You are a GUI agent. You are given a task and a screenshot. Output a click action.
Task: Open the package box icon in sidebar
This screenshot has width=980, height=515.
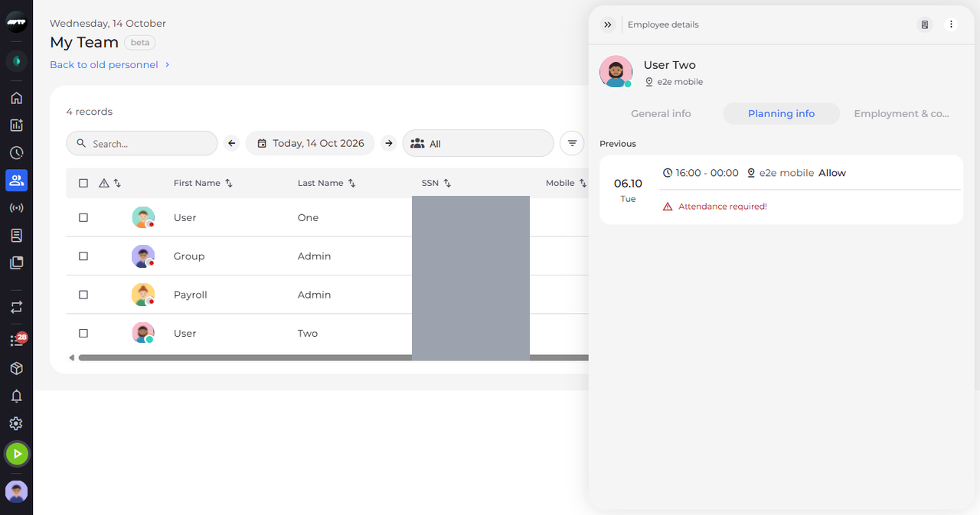tap(16, 369)
